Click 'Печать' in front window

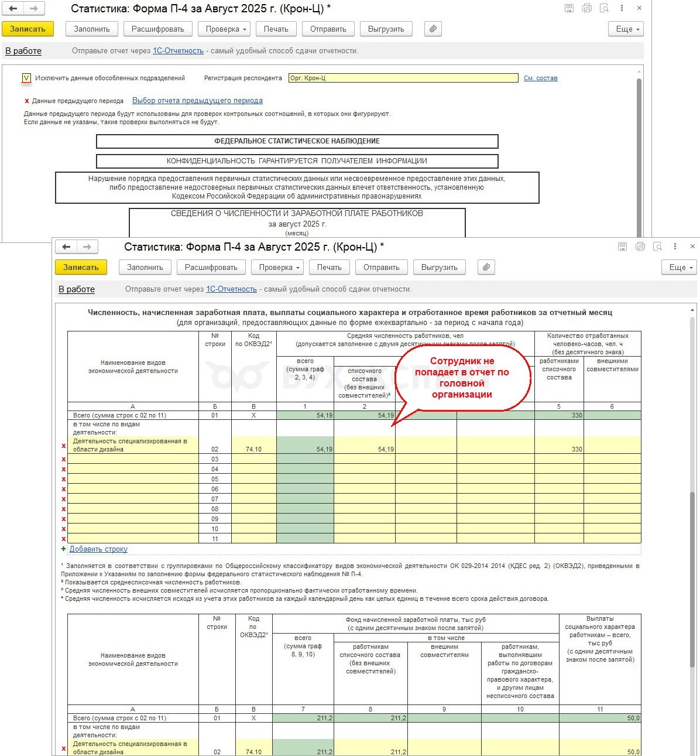click(330, 267)
